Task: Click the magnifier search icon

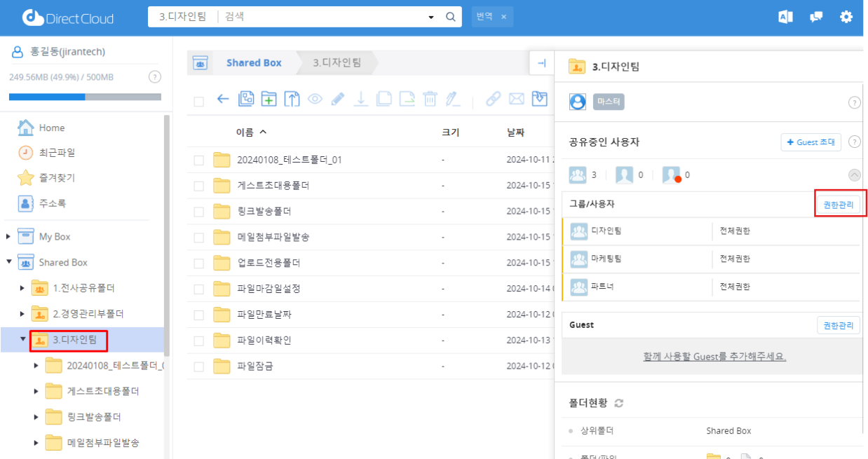Action: pyautogui.click(x=451, y=17)
